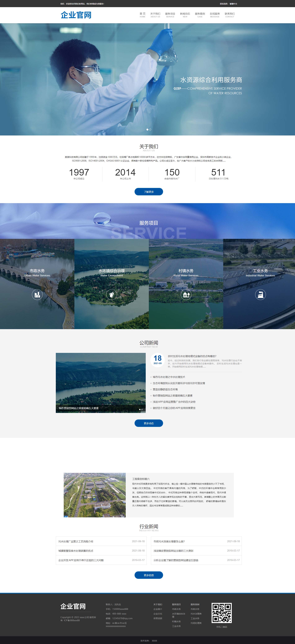
Task: Open the 工业水务 service card title
Action: click(x=260, y=271)
